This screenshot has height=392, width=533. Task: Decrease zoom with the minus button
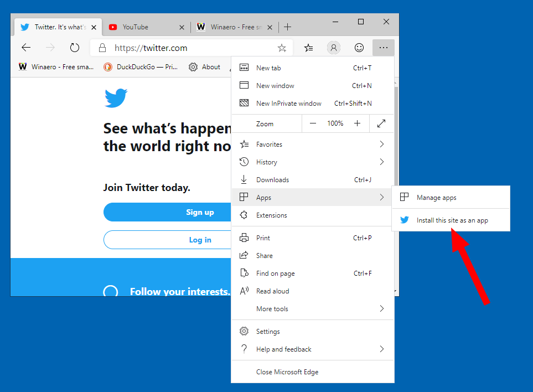pyautogui.click(x=313, y=123)
